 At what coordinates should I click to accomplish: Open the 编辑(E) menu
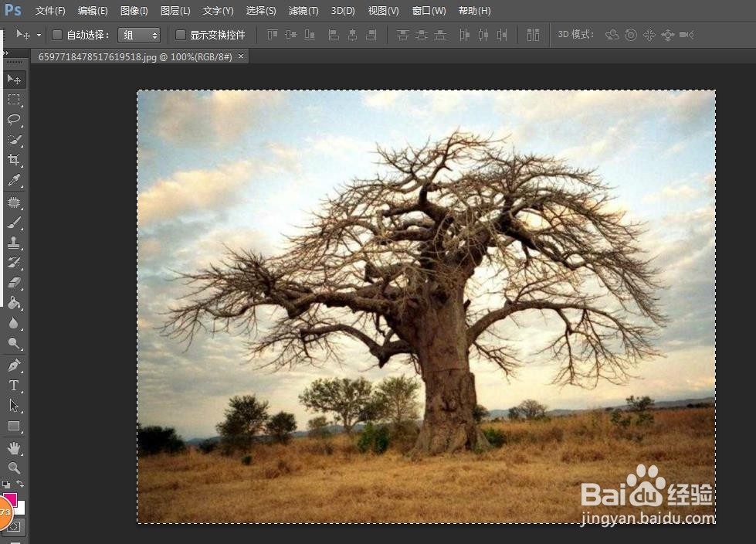[x=93, y=11]
